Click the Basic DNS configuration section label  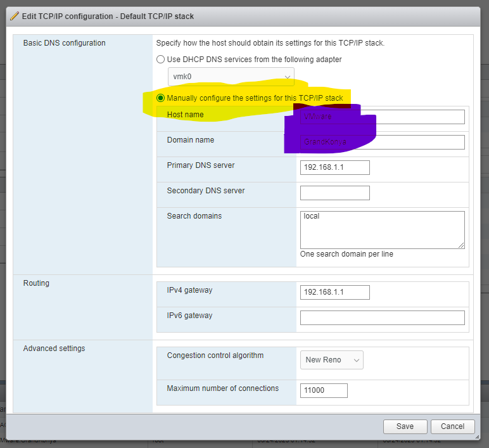point(65,43)
